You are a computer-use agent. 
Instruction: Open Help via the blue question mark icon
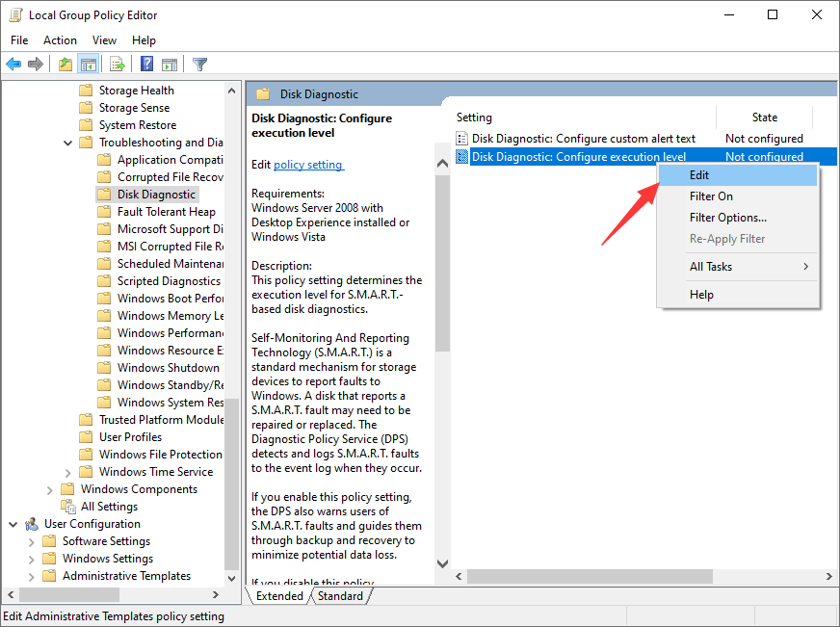pos(147,65)
